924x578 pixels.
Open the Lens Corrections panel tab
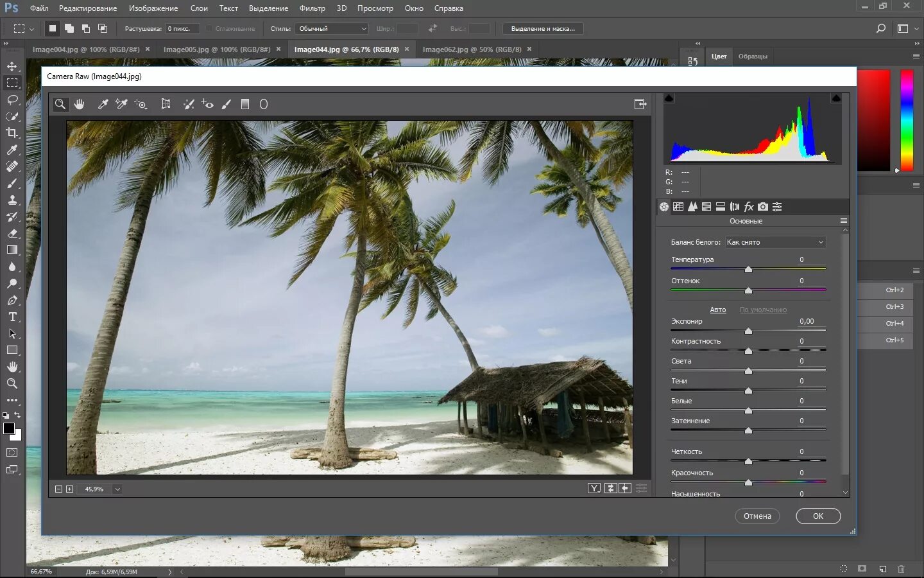[735, 207]
